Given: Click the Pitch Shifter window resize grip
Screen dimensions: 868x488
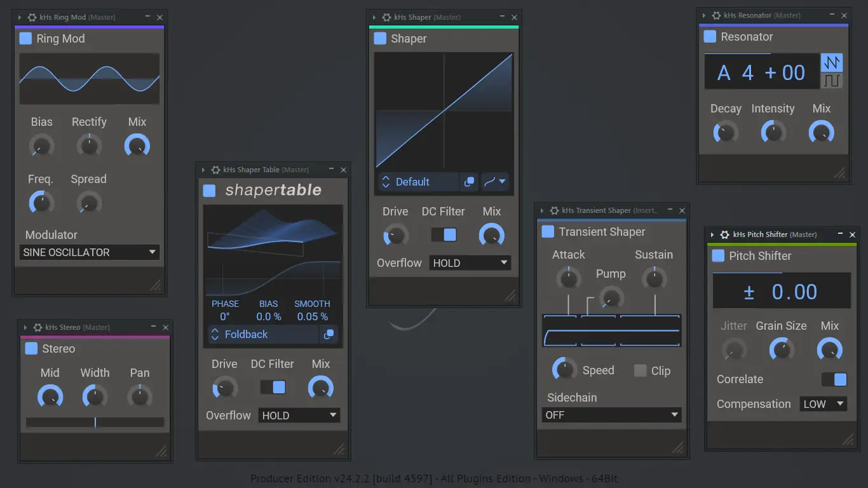Looking at the screenshot, I should point(848,440).
